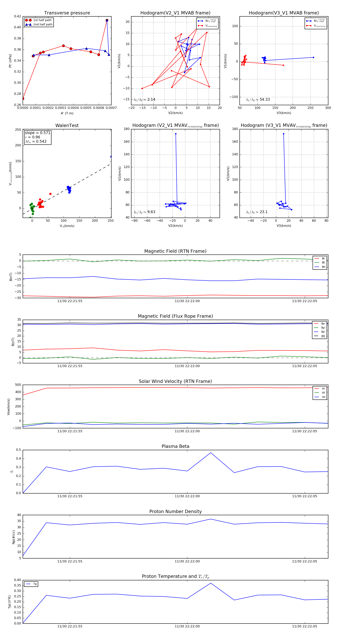Click the "Hodogram(V2_V1 MVAB frame)" title

[175, 13]
